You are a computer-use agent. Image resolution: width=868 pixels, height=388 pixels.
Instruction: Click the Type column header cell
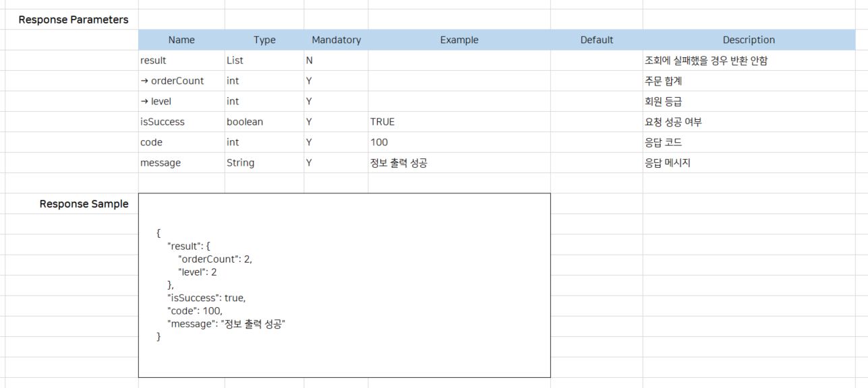coord(264,40)
